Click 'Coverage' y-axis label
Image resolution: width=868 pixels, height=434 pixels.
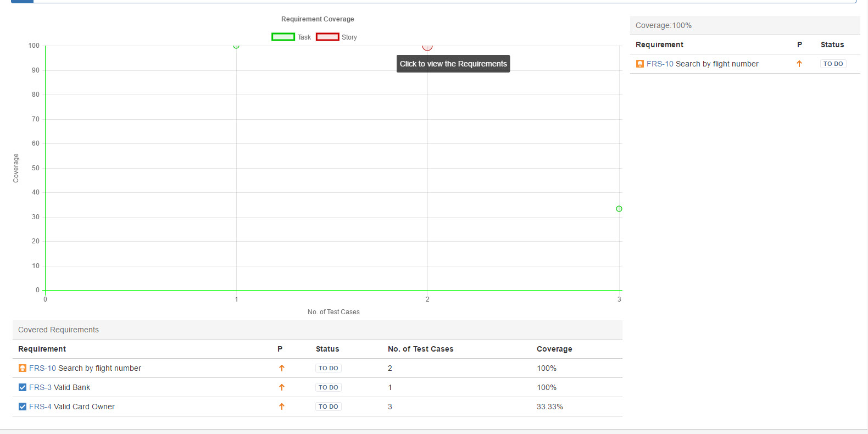pyautogui.click(x=16, y=168)
